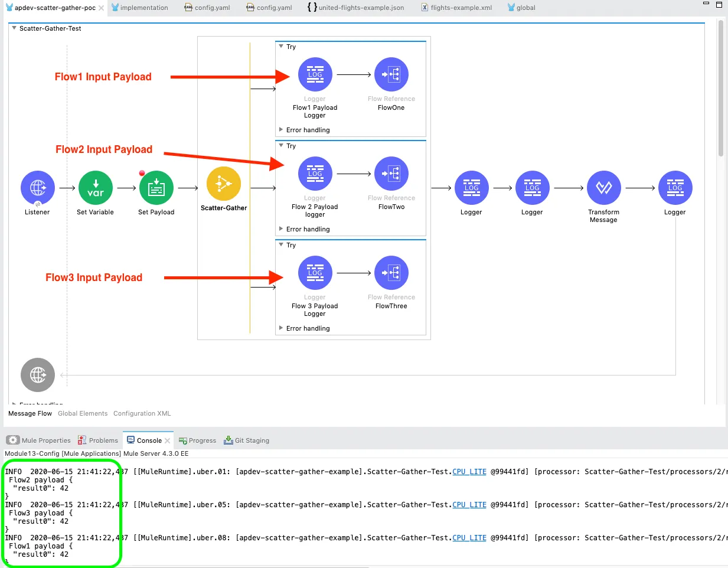The height and width of the screenshot is (568, 728).
Task: Click the 'Flow1 Payload Logger' label
Action: [315, 112]
